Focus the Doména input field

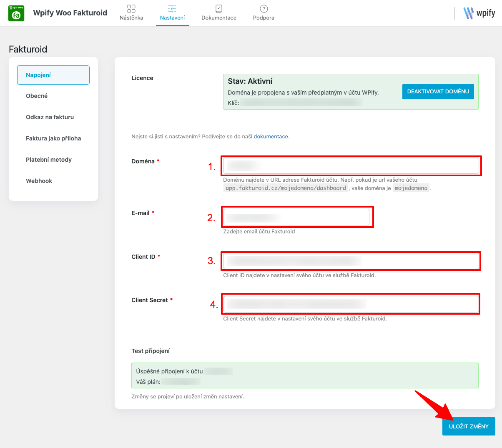click(351, 166)
